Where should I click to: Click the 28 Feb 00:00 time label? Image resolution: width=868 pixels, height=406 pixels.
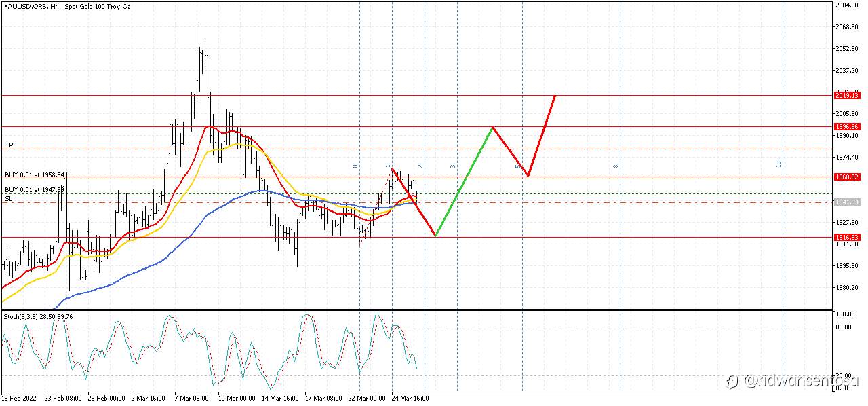tap(106, 399)
